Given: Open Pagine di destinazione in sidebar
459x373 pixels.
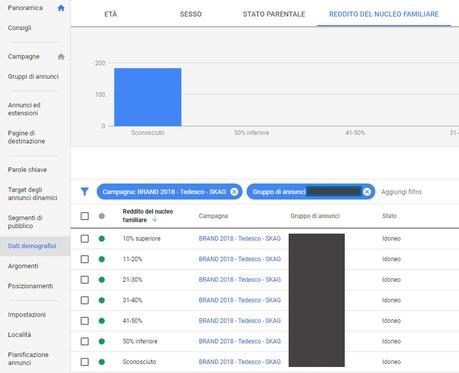Looking at the screenshot, I should [x=26, y=137].
